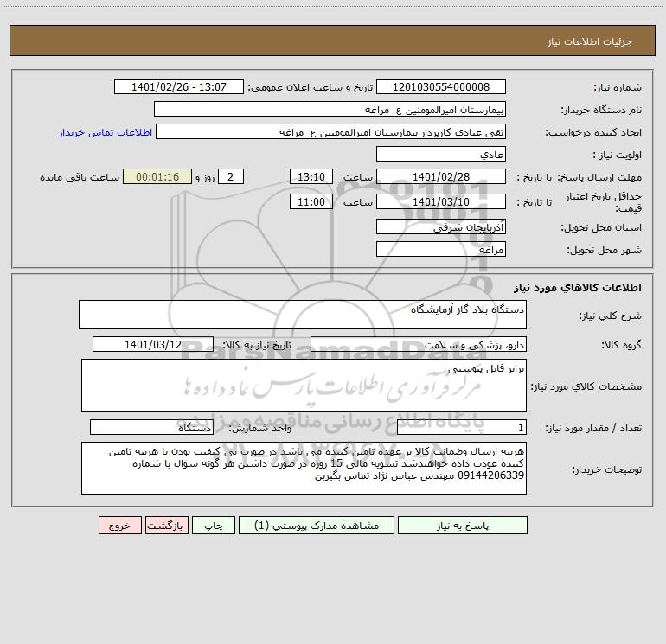Click label 'گروه کالا:'

622,345
